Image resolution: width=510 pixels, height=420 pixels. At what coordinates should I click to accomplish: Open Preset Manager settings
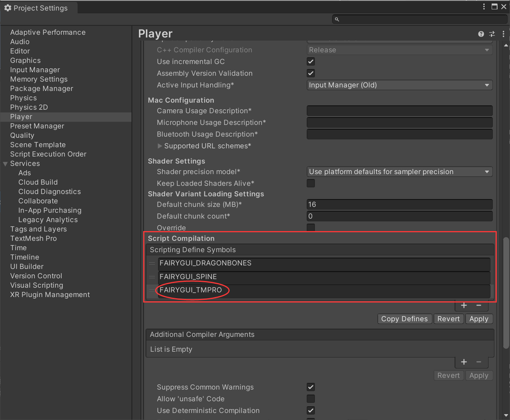click(37, 126)
